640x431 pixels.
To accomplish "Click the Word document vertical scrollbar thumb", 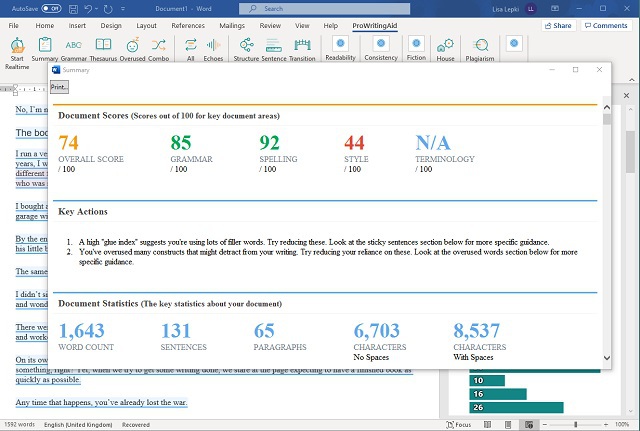I will pyautogui.click(x=631, y=152).
